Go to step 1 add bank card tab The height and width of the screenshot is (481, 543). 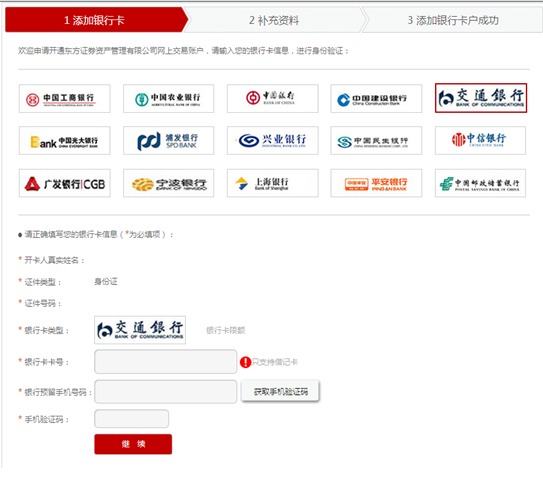(x=96, y=20)
